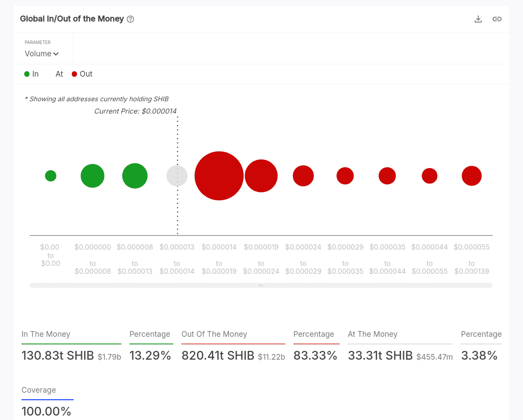Select the red Out legend dot
This screenshot has width=523, height=420.
pos(74,74)
